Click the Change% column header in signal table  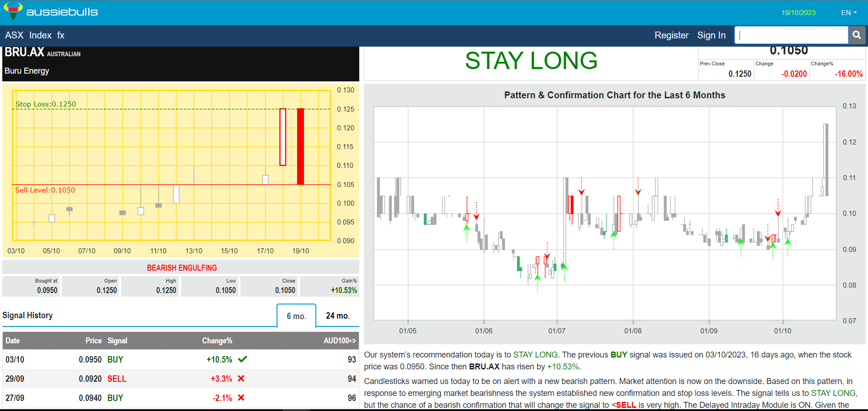coord(217,341)
